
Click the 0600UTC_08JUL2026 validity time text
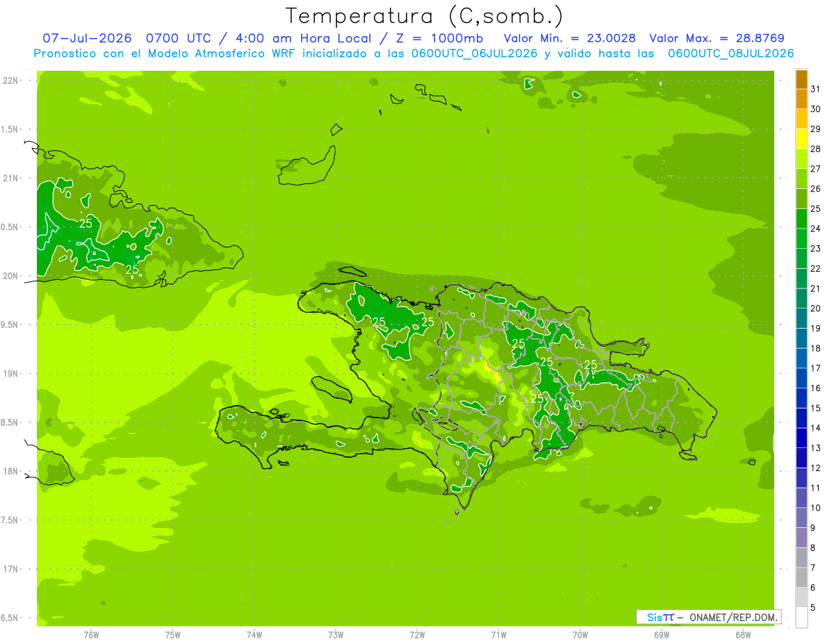click(730, 53)
